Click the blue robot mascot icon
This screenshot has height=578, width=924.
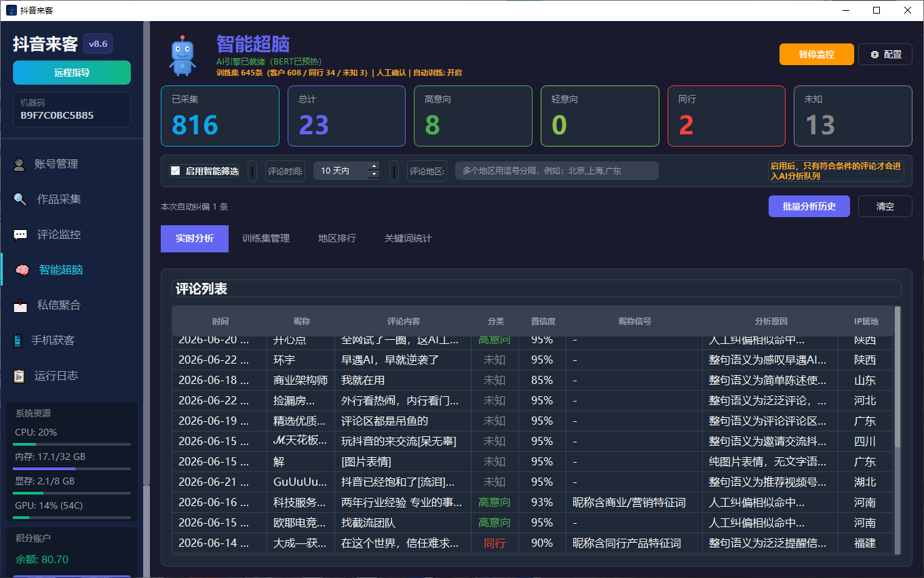tap(182, 55)
